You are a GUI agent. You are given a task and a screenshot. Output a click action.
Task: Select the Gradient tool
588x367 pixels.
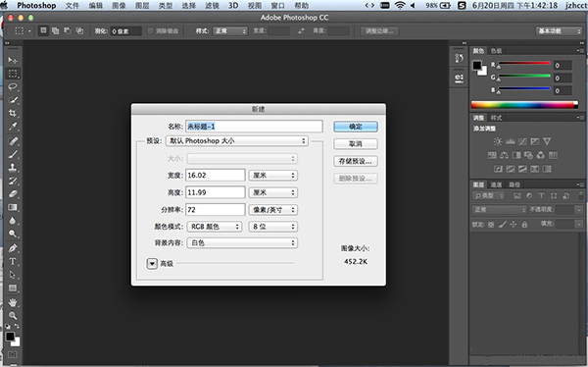pos(13,207)
